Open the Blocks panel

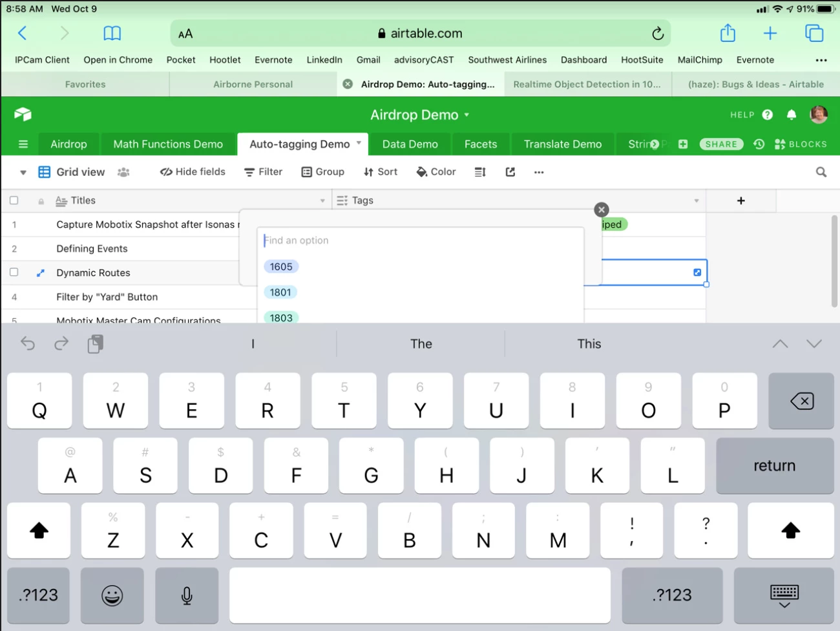click(801, 144)
